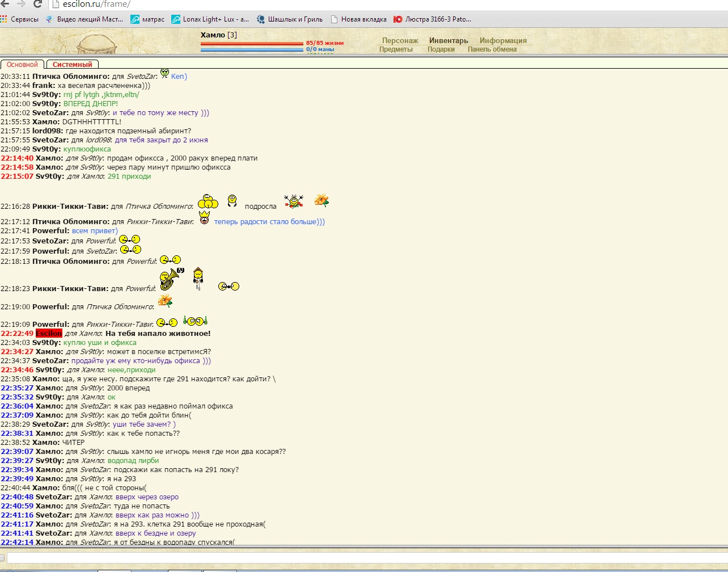The image size is (728, 572).
Task: Click the browser back arrow
Action: 5,4
